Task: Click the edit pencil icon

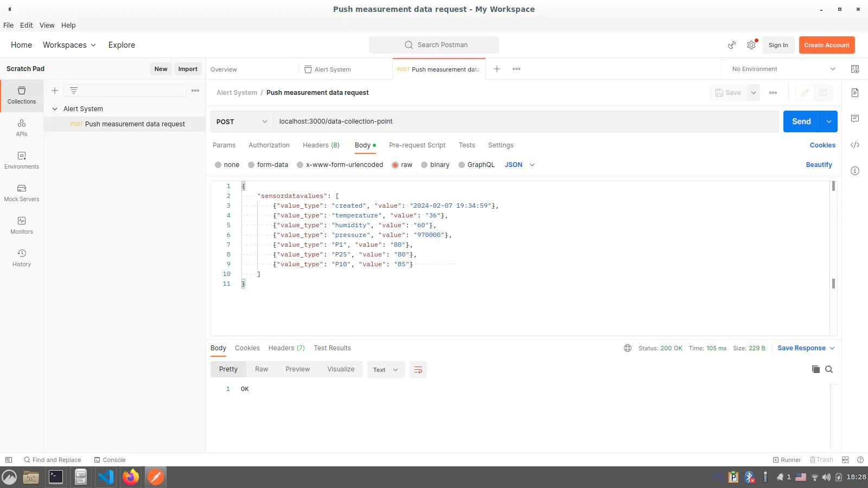Action: pyautogui.click(x=805, y=93)
